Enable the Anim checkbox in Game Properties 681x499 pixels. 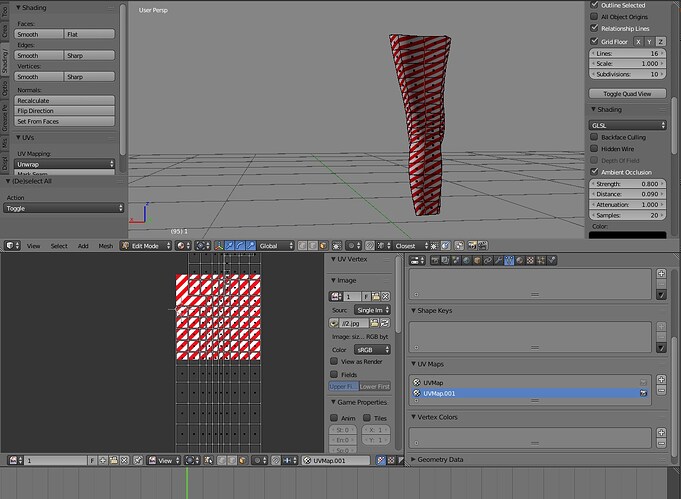click(x=334, y=418)
